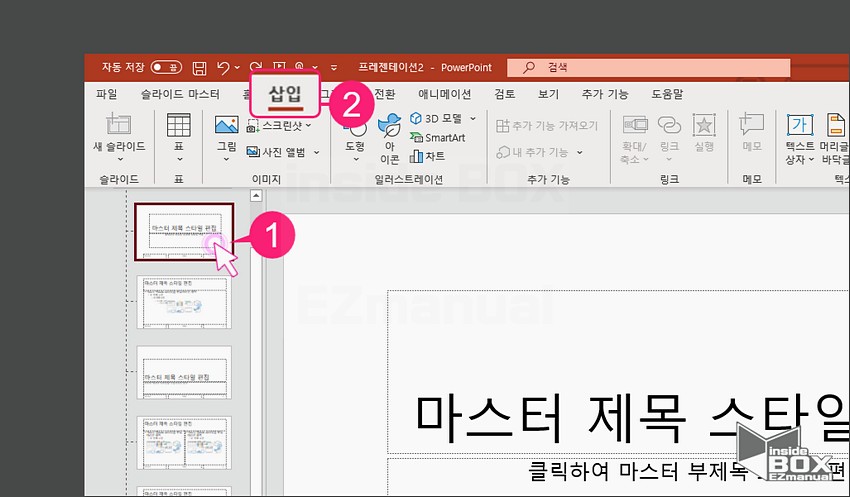Expand the 3D 모델 dropdown arrow
This screenshot has height=497, width=850.
473,118
